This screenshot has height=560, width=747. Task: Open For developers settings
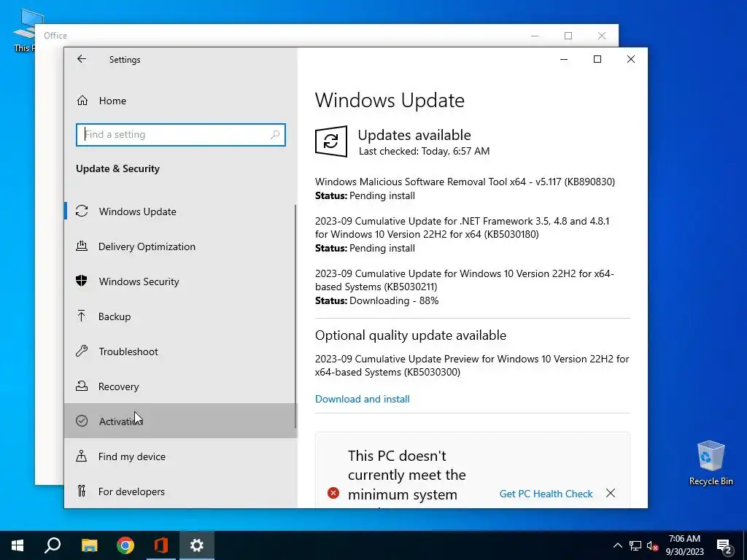pyautogui.click(x=180, y=491)
